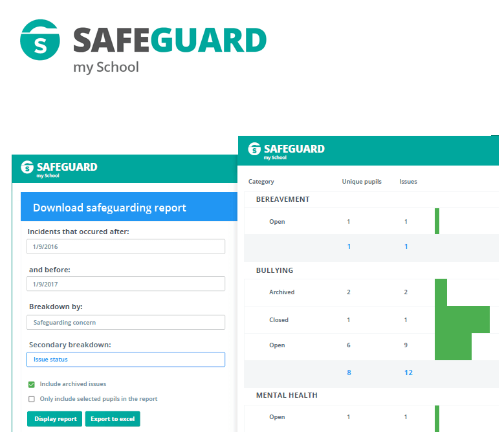Select the BEREAVEMENT category heading
The height and width of the screenshot is (432, 504).
(283, 199)
